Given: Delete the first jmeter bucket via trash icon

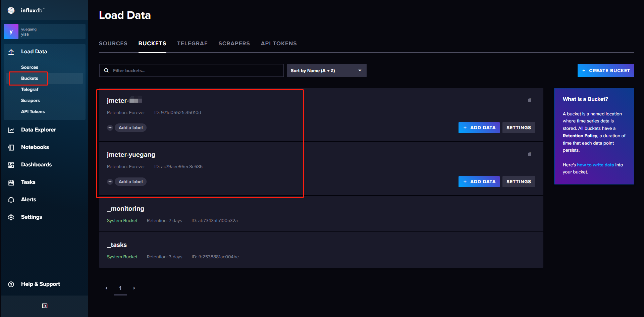Looking at the screenshot, I should [530, 100].
